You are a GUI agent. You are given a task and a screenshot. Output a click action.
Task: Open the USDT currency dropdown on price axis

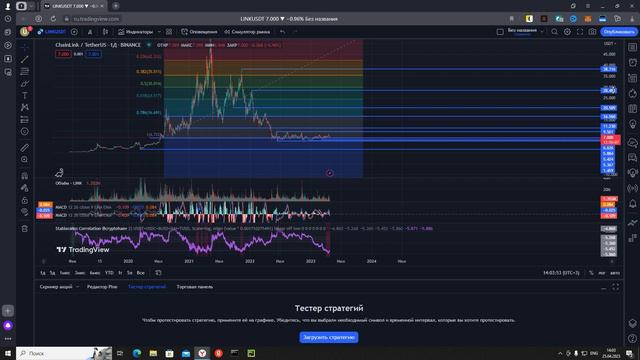(x=610, y=43)
